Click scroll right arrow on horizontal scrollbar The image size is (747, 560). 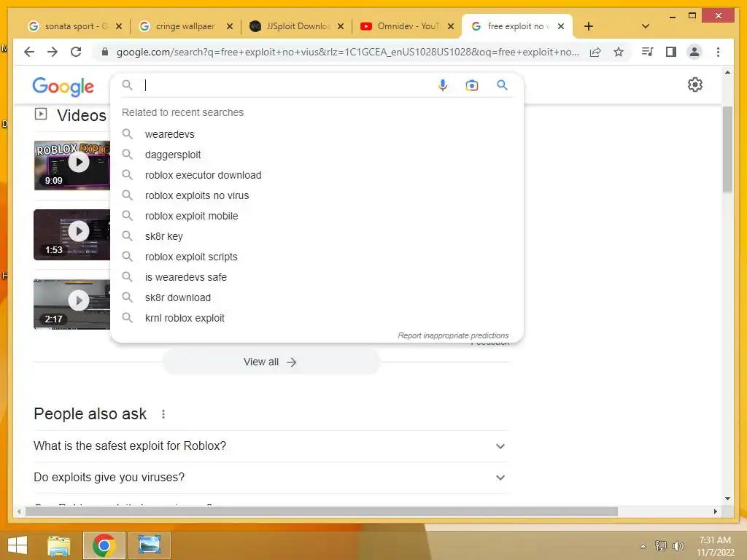[x=716, y=511]
